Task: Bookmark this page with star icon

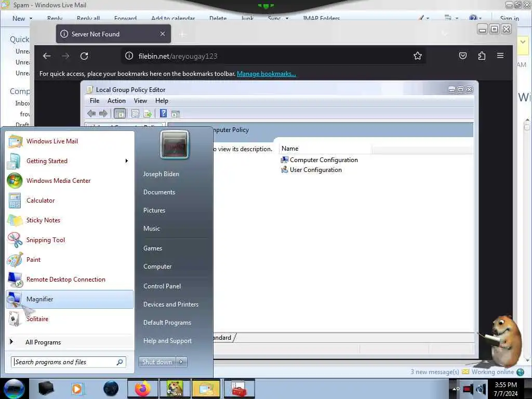Action: tap(418, 56)
